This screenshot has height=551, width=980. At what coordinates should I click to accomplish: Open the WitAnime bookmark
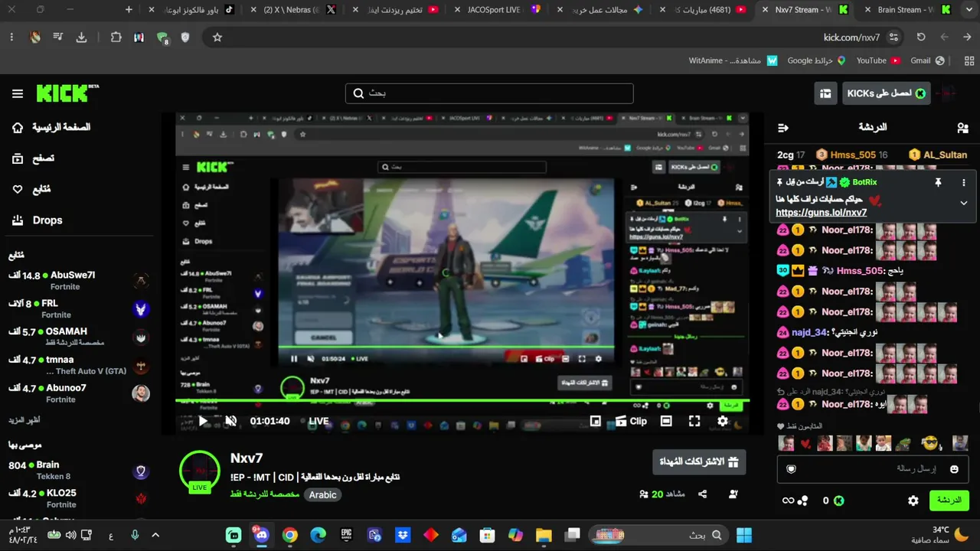pos(733,60)
